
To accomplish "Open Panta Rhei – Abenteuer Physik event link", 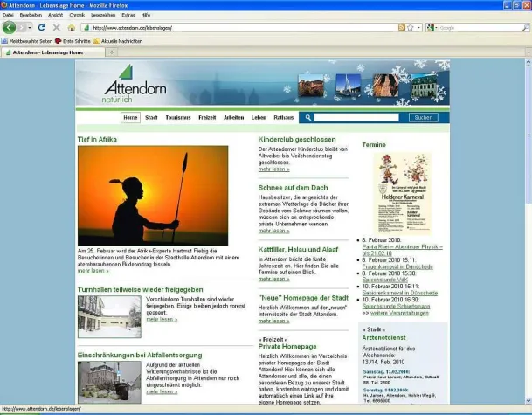I will click(x=403, y=250).
